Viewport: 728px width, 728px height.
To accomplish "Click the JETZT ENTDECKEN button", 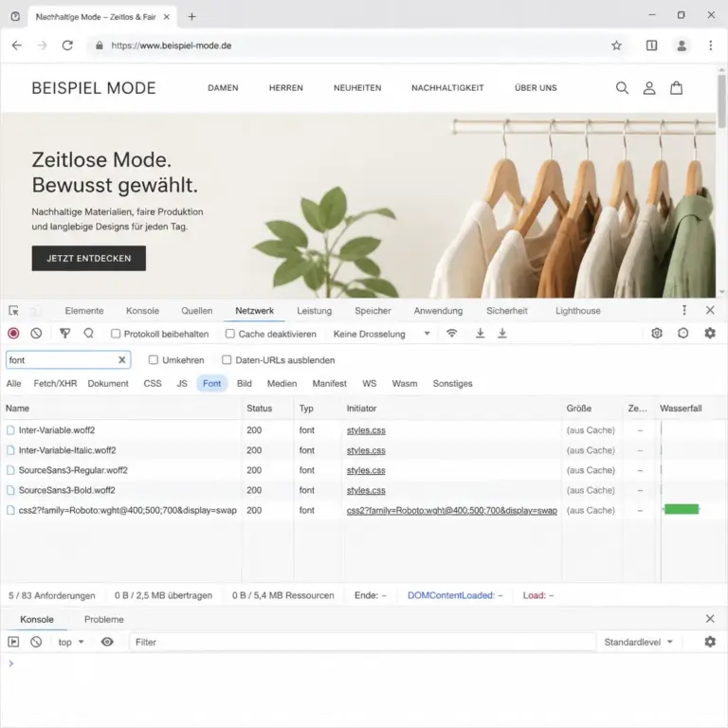I will point(89,258).
